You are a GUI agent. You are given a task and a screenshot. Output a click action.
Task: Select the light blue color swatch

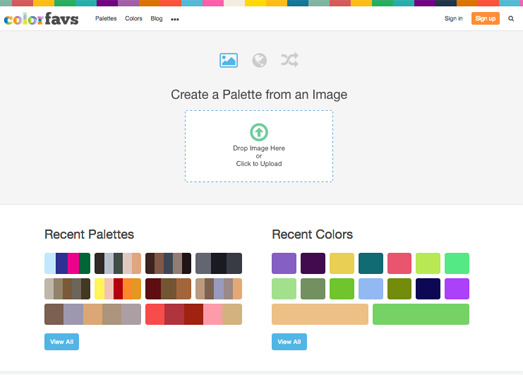click(371, 289)
